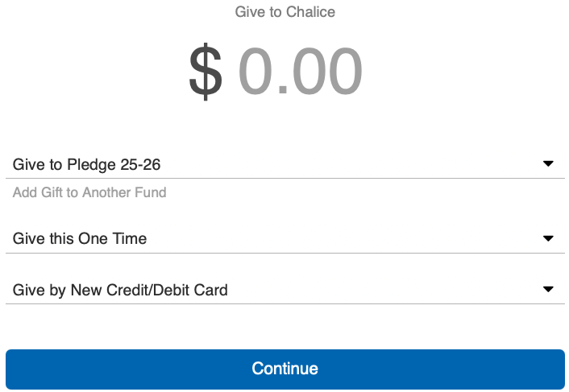Click Add Gift to Another Fund link

click(89, 192)
